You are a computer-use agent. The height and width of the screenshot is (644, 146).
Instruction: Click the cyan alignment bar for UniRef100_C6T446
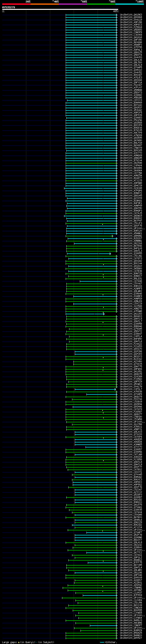(x=99, y=281)
